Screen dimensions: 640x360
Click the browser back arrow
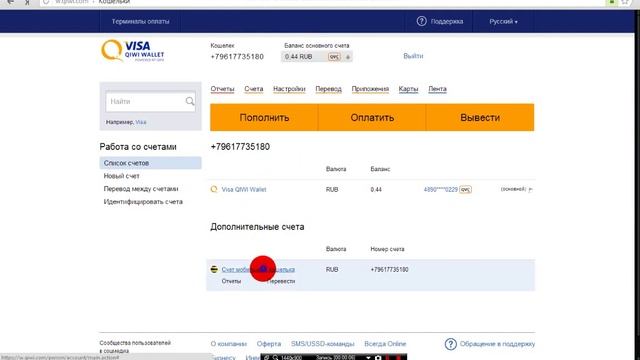(x=10, y=2)
